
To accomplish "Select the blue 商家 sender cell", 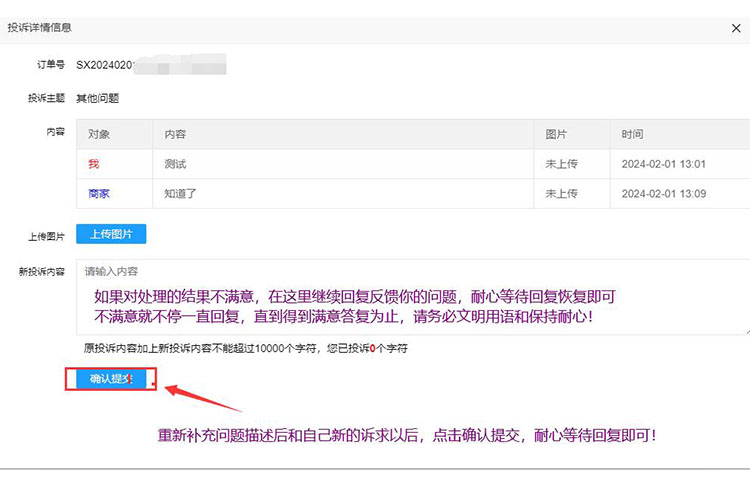I will point(99,193).
